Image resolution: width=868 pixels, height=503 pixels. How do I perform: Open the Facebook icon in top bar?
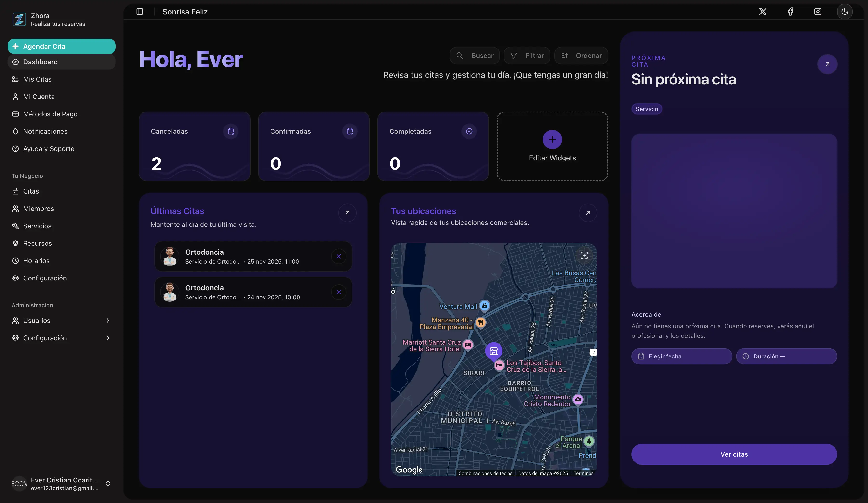tap(791, 11)
